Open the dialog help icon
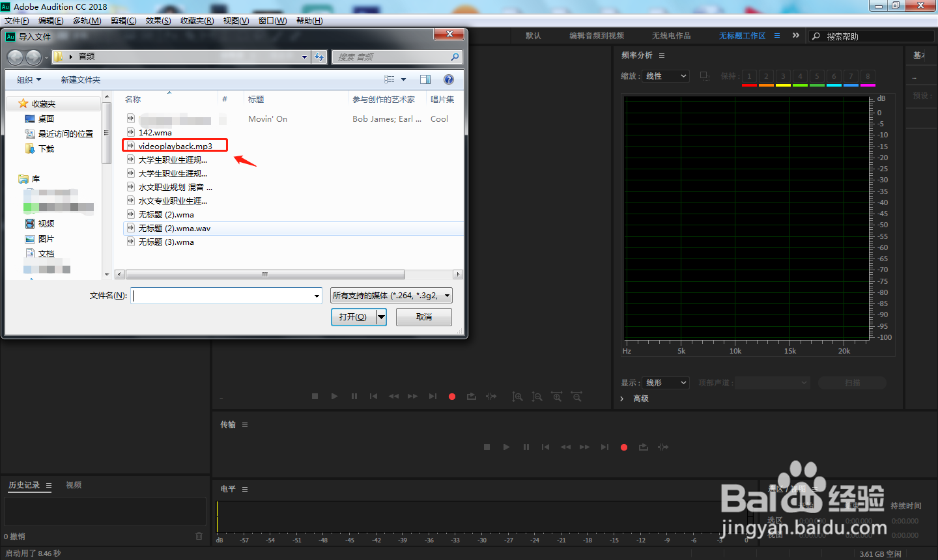The image size is (938, 560). (449, 79)
